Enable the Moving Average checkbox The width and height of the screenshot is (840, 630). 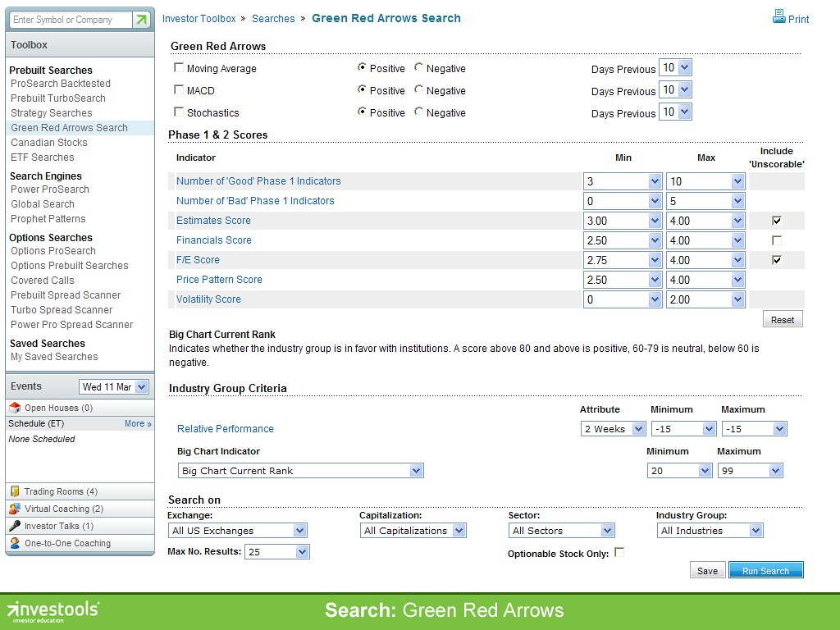177,68
